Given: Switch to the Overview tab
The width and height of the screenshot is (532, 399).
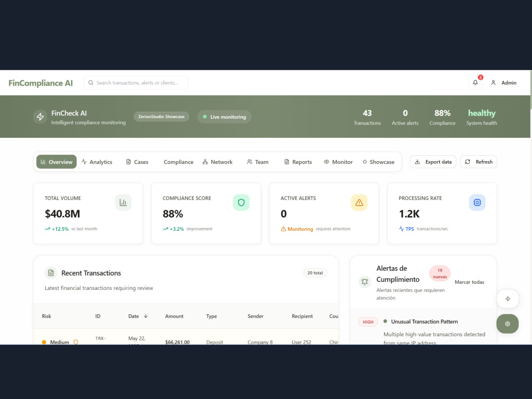Looking at the screenshot, I should tap(57, 162).
